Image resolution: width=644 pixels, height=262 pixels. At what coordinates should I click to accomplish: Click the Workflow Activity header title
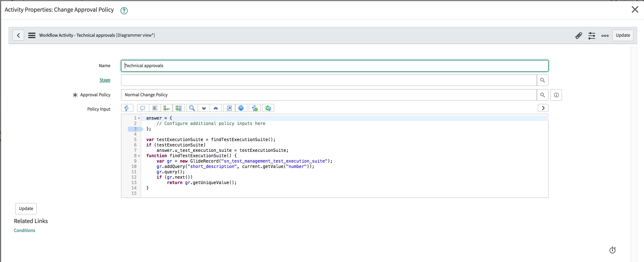click(x=97, y=35)
